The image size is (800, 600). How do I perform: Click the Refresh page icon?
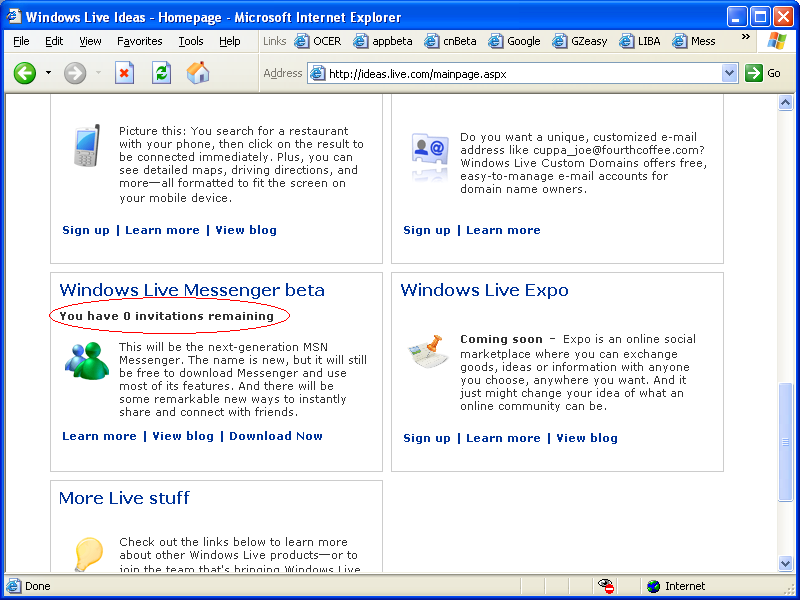161,73
